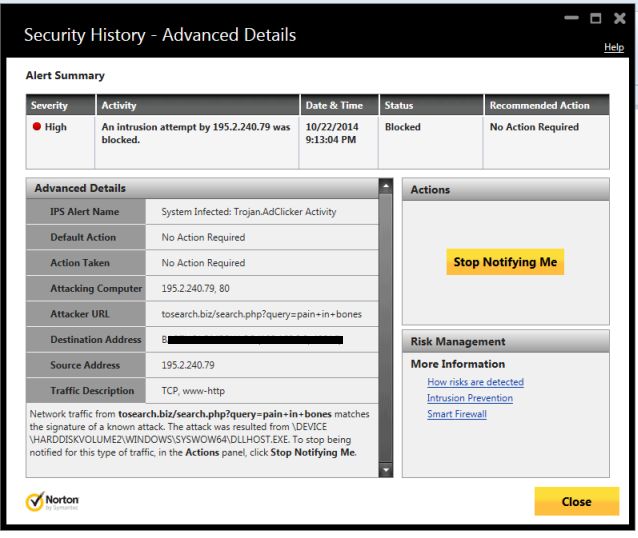This screenshot has width=638, height=538.
Task: Minimize the Security History window
Action: click(571, 18)
